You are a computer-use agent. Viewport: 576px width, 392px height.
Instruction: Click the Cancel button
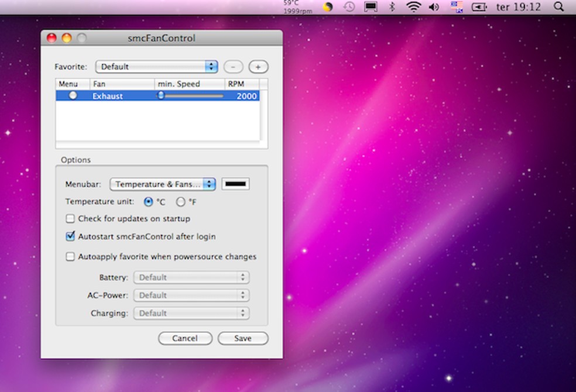click(x=184, y=338)
